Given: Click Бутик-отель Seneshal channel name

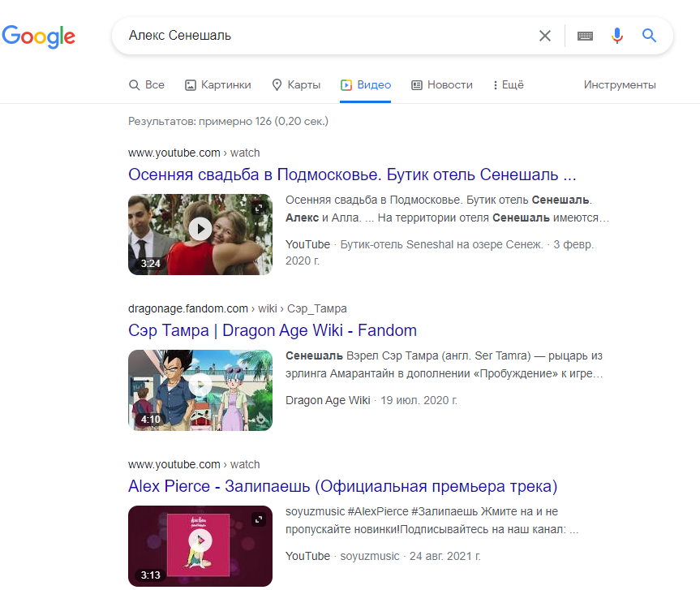Looking at the screenshot, I should tap(441, 245).
